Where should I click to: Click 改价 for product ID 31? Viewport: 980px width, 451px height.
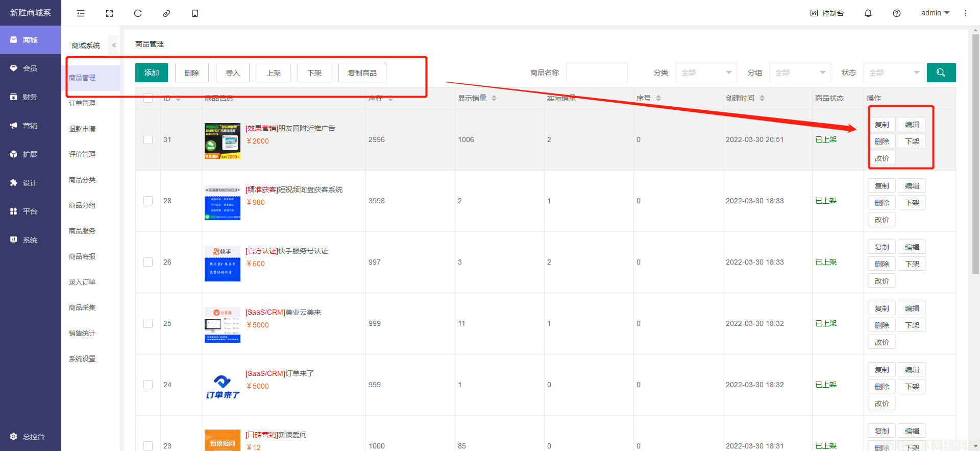(x=881, y=158)
